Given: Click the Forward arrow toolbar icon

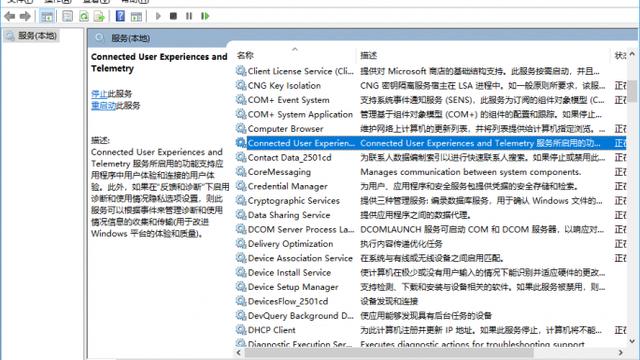Looking at the screenshot, I should pos(25,16).
